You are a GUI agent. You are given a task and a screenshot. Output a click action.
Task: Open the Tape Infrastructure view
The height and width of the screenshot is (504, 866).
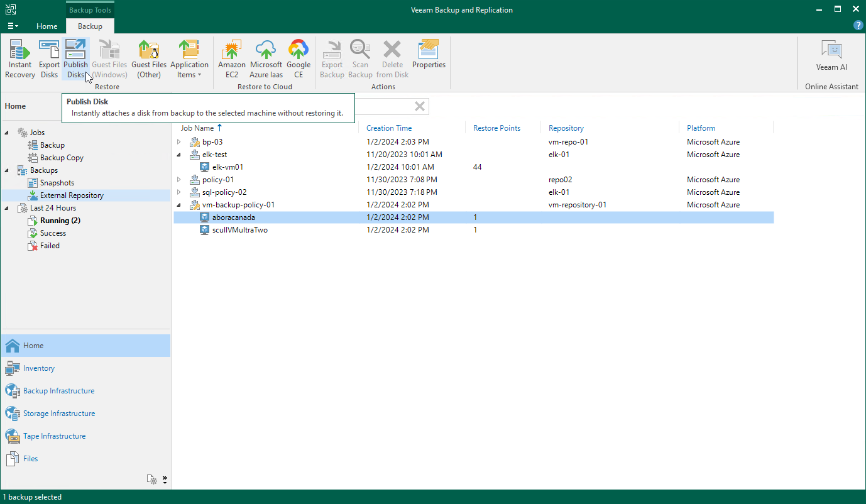coord(85,436)
